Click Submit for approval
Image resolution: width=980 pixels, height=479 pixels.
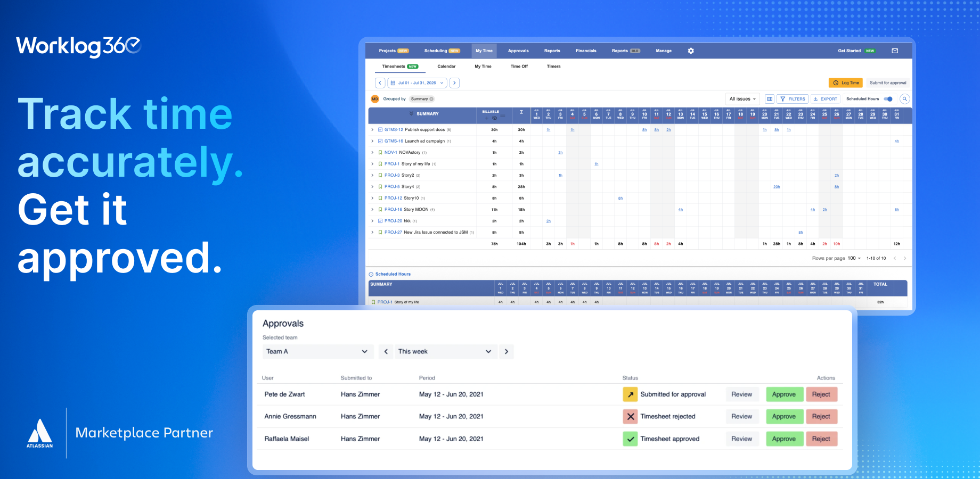pos(888,83)
